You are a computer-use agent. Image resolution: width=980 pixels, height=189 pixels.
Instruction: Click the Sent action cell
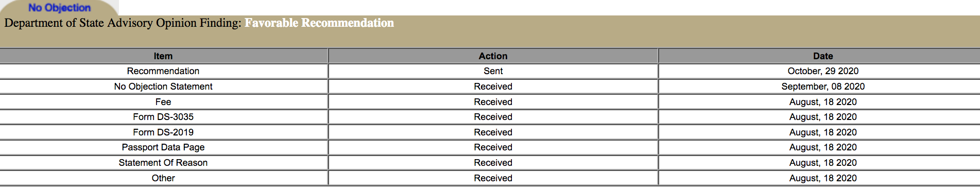coord(493,71)
